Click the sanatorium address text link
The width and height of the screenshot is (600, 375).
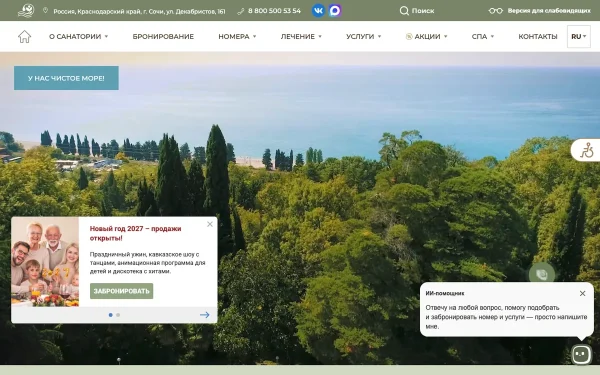click(139, 11)
